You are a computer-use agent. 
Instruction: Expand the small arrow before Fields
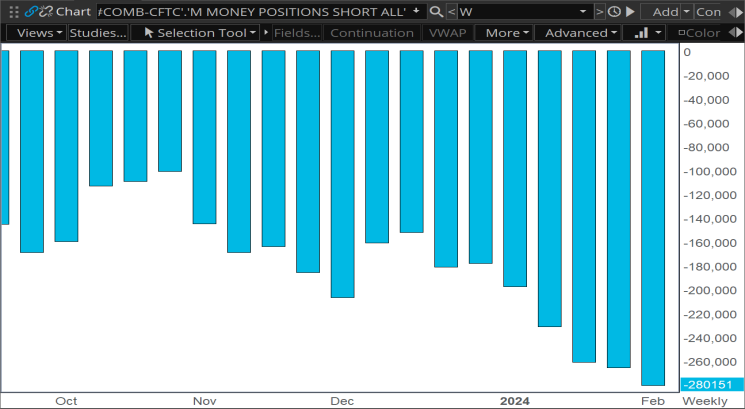[x=266, y=33]
